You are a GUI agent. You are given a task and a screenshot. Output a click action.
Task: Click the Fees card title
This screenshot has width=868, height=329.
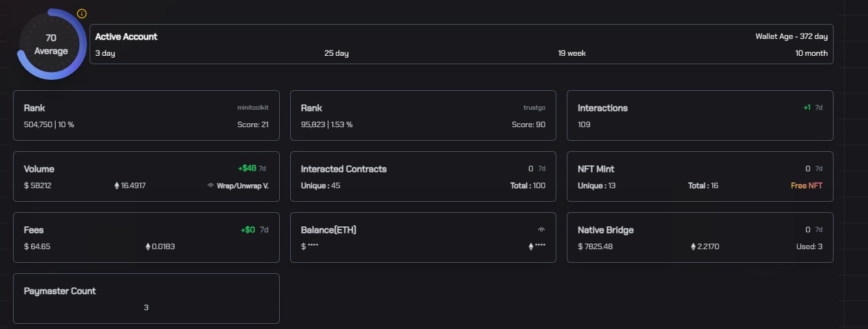tap(34, 230)
